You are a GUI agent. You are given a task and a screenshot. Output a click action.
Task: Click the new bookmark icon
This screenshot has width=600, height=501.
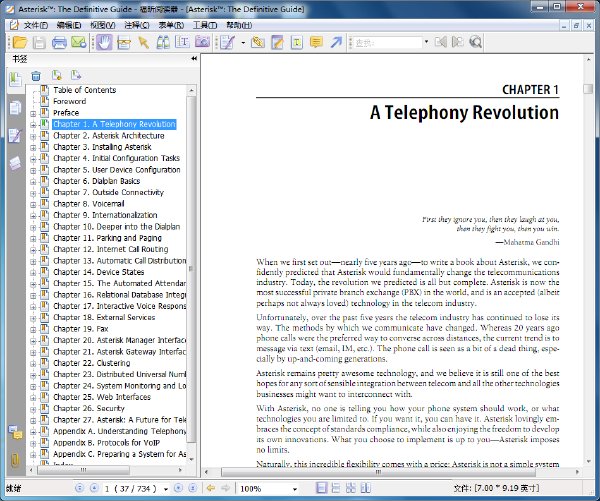tap(57, 75)
